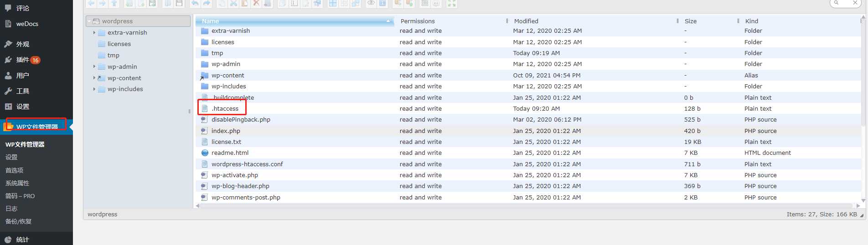
Task: Click the readme.html globe icon
Action: coord(205,153)
